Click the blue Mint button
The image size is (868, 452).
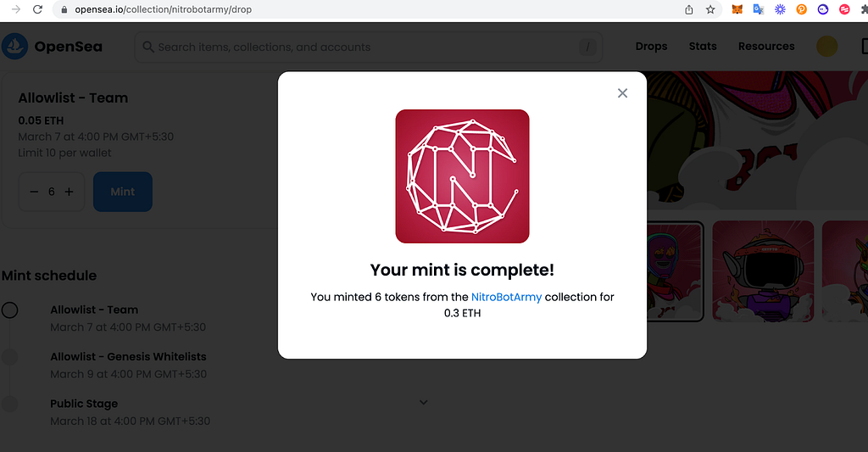coord(122,192)
